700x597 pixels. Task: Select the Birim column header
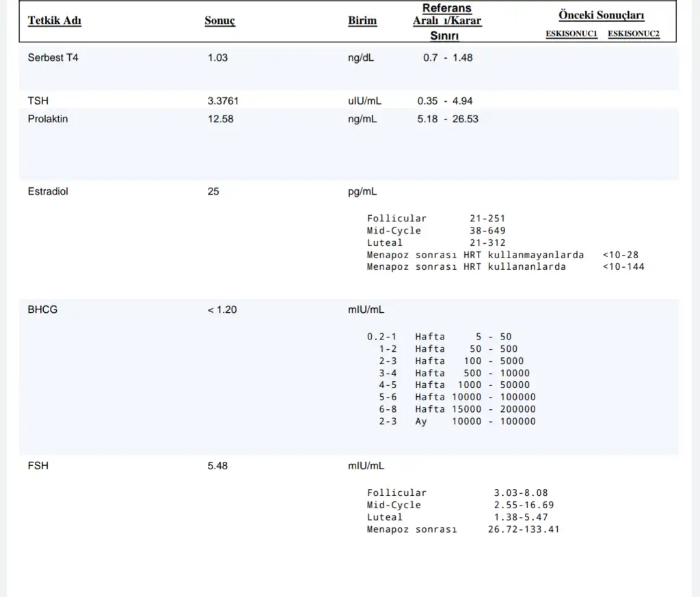tap(362, 20)
